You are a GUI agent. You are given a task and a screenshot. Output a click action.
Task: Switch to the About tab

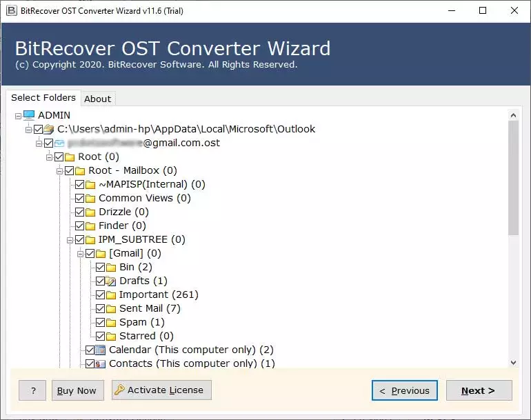pyautogui.click(x=98, y=99)
